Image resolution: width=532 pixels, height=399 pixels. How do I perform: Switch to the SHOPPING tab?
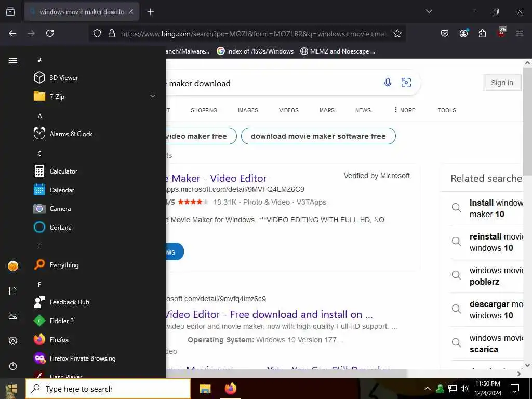point(204,110)
